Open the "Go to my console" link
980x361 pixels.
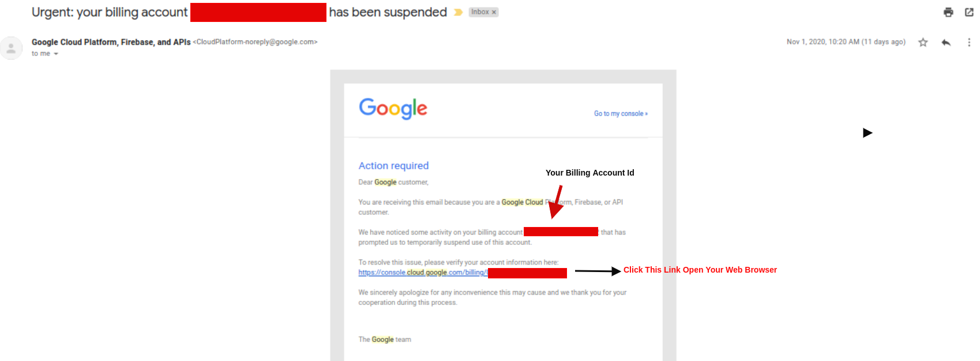click(620, 113)
